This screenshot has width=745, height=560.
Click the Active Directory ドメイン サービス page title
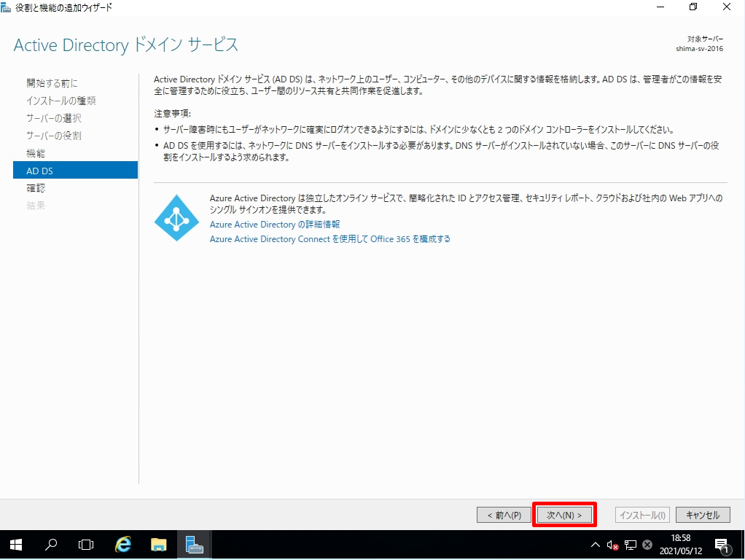(126, 45)
